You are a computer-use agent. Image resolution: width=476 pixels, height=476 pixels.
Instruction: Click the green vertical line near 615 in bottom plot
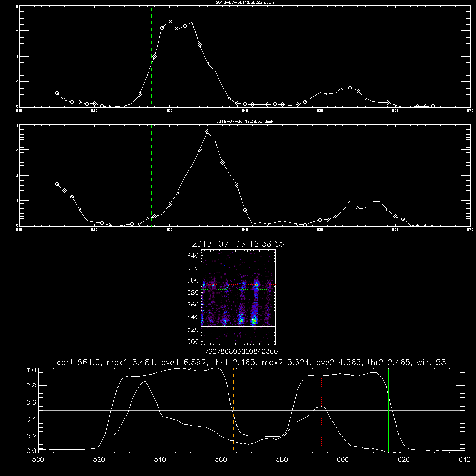click(x=388, y=410)
